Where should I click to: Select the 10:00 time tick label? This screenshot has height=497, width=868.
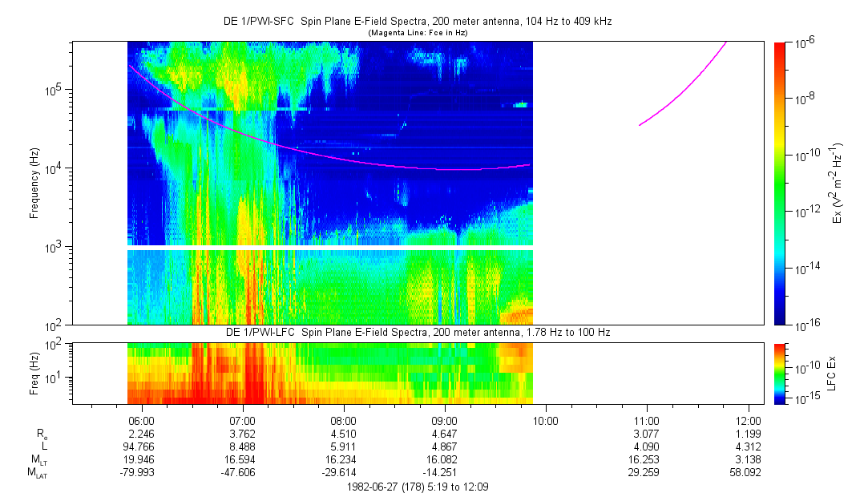[x=545, y=419]
